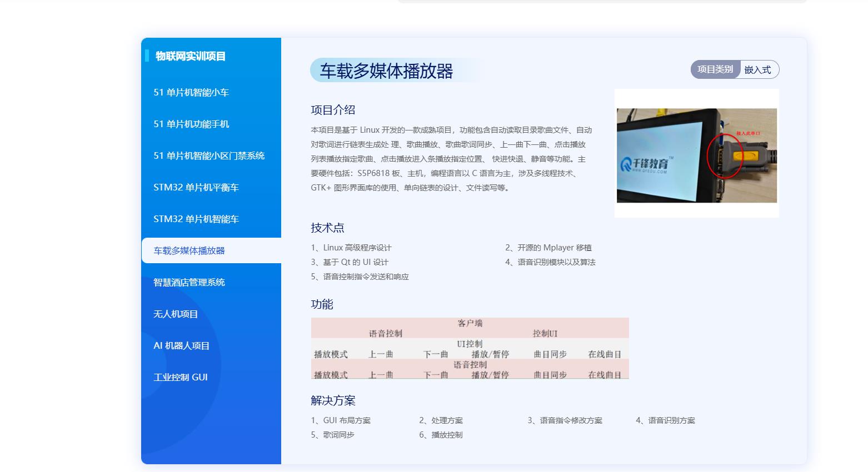The height and width of the screenshot is (472, 868).
Task: Switch to the 无人机项目 entry
Action: pyautogui.click(x=176, y=314)
